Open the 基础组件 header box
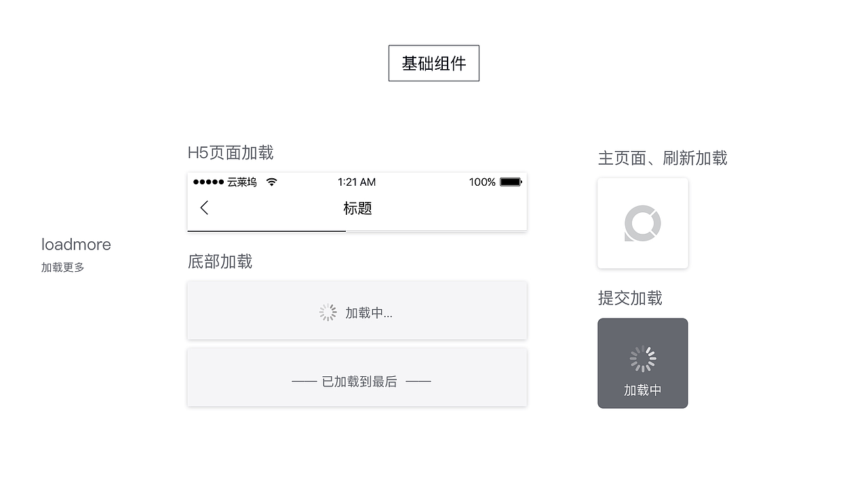 pos(433,63)
